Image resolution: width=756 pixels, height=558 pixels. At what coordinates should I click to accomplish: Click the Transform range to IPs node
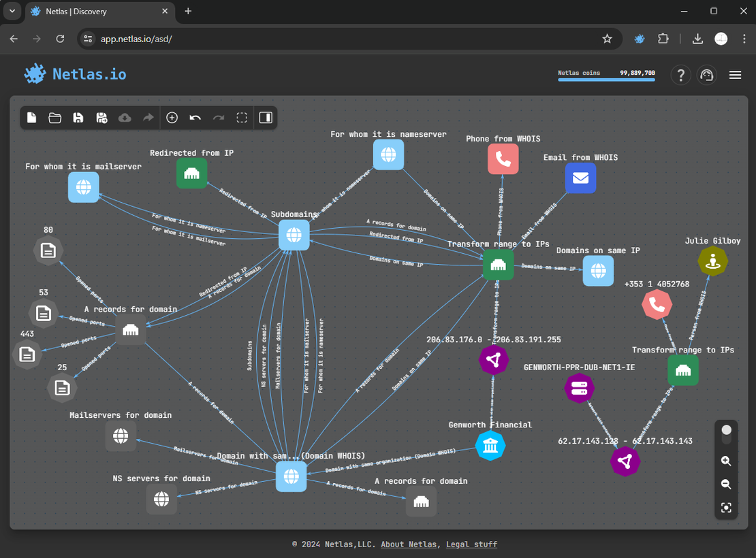pyautogui.click(x=498, y=265)
